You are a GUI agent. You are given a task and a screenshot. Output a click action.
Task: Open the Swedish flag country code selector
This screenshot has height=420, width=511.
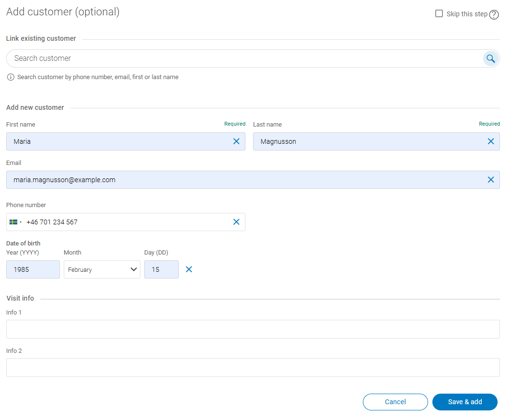[15, 222]
